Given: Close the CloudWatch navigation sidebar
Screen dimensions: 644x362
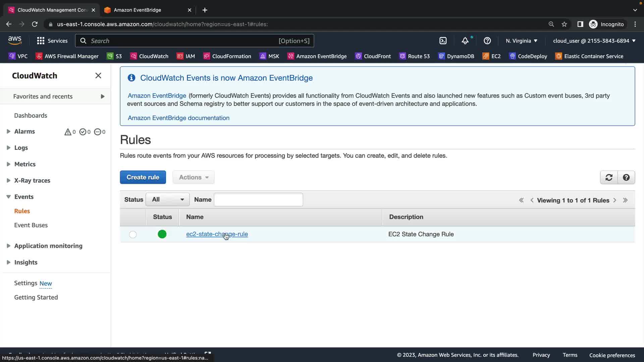Looking at the screenshot, I should click(98, 76).
